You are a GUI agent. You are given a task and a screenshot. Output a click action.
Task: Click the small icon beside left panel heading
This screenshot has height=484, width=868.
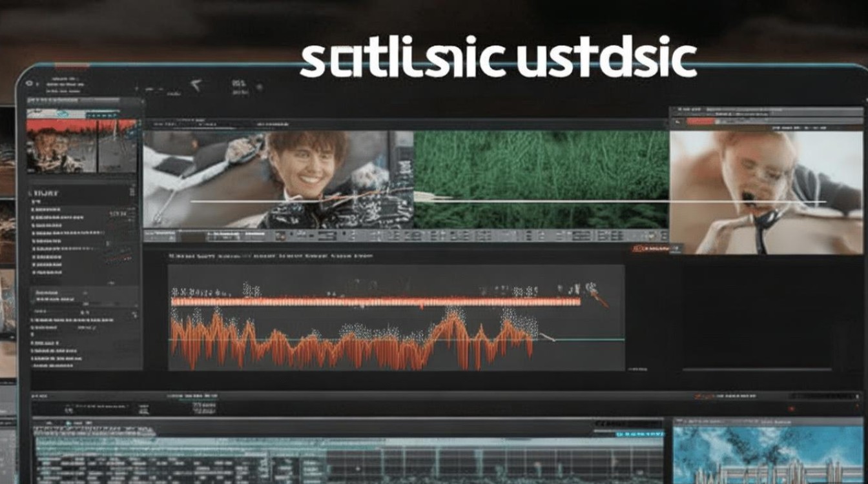[132, 192]
